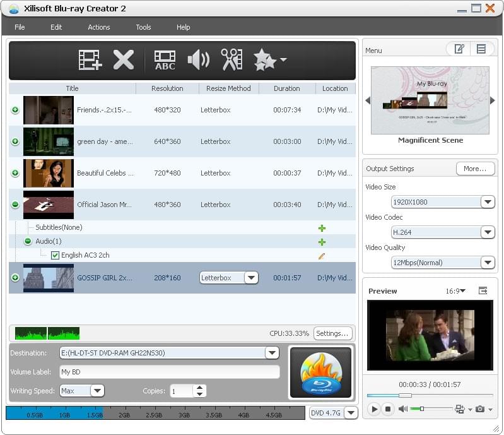This screenshot has width=504, height=435.
Task: Take a snapshot with the camera icon
Action: point(480,409)
